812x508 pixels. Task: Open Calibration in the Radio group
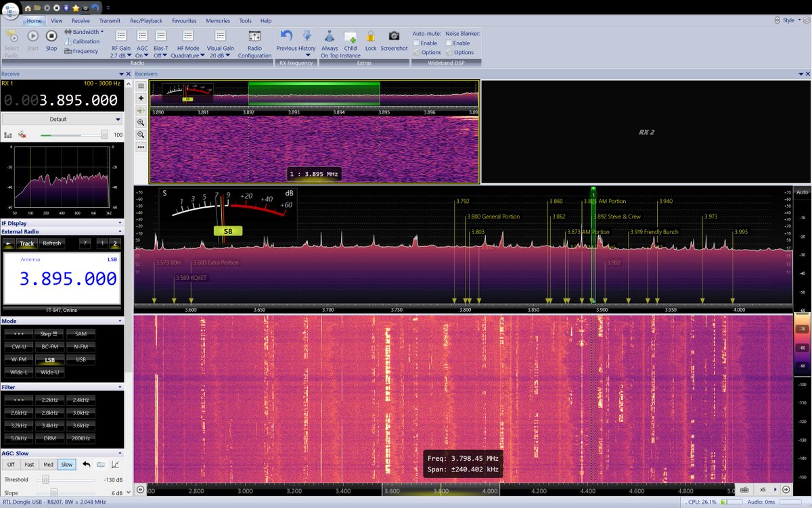[82, 41]
